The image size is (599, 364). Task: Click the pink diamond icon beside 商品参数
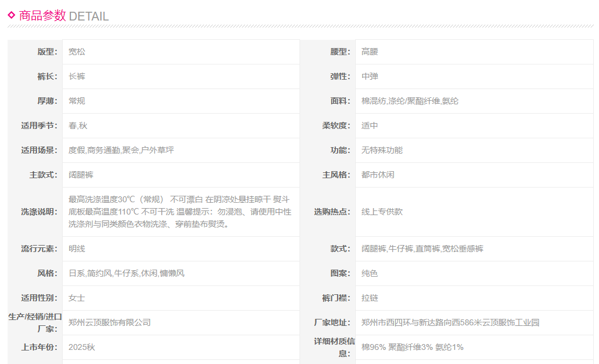pyautogui.click(x=11, y=15)
